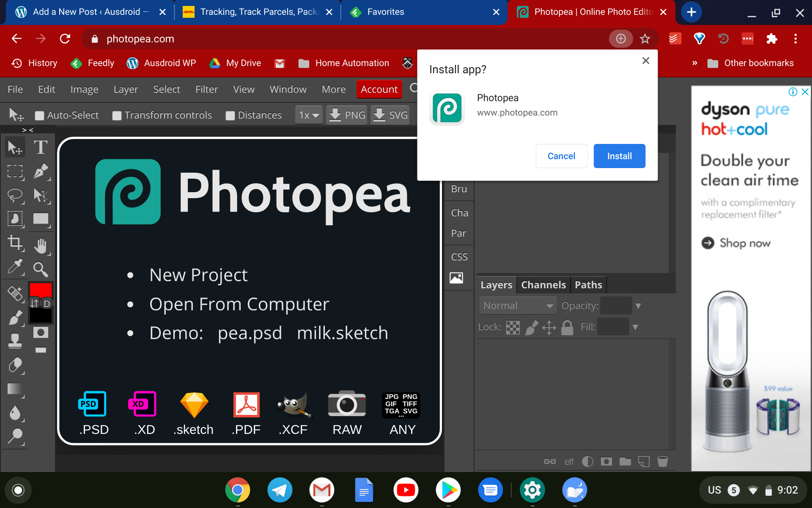Expand hidden bookmarks chevron
Image resolution: width=812 pixels, height=508 pixels.
tap(694, 63)
